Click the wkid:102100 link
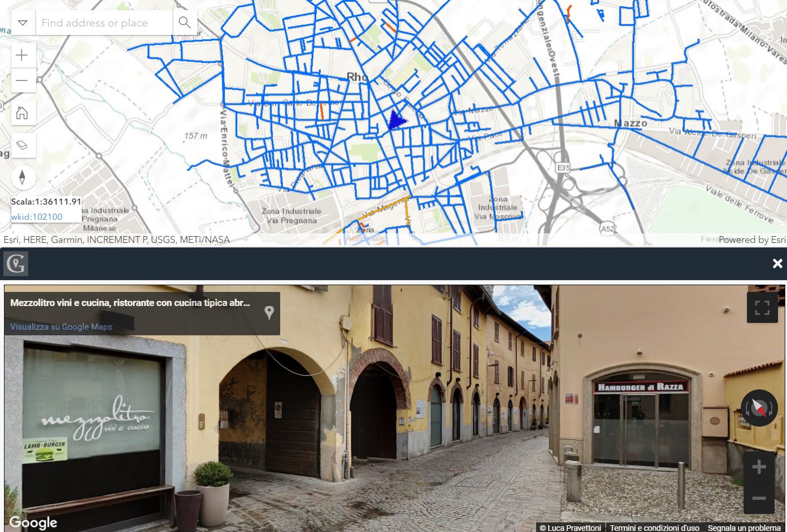This screenshot has height=532, width=787. point(37,217)
